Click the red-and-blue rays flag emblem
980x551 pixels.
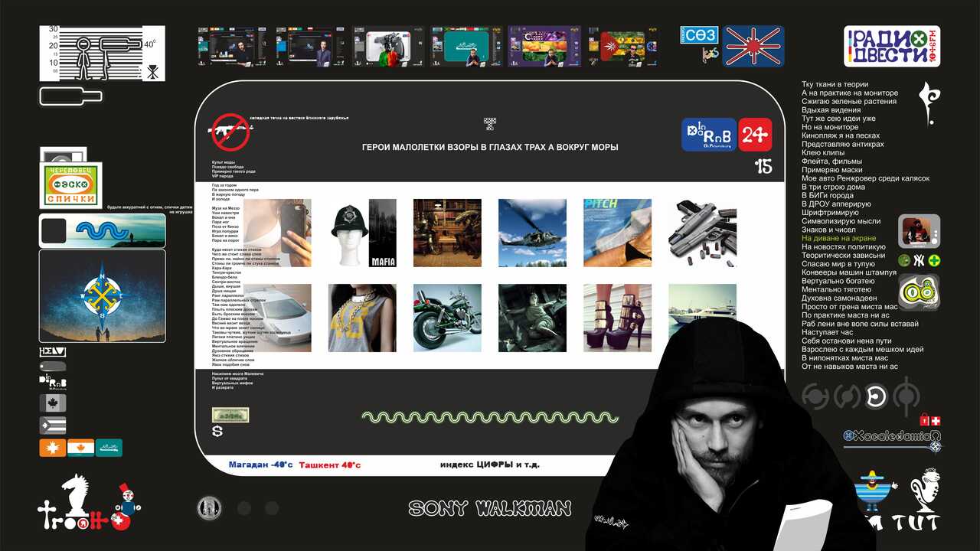point(753,47)
